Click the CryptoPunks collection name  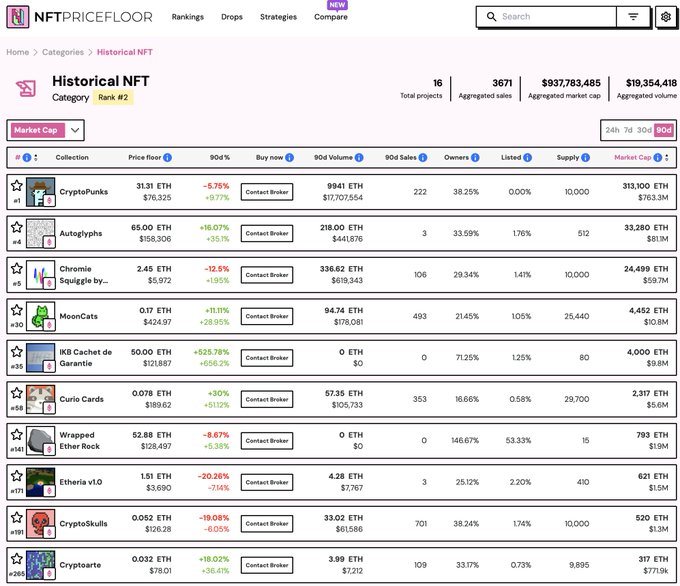click(x=84, y=192)
